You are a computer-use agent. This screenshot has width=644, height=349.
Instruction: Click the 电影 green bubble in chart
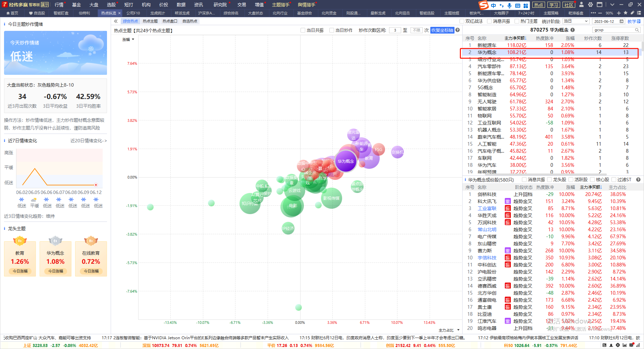pyautogui.click(x=292, y=206)
